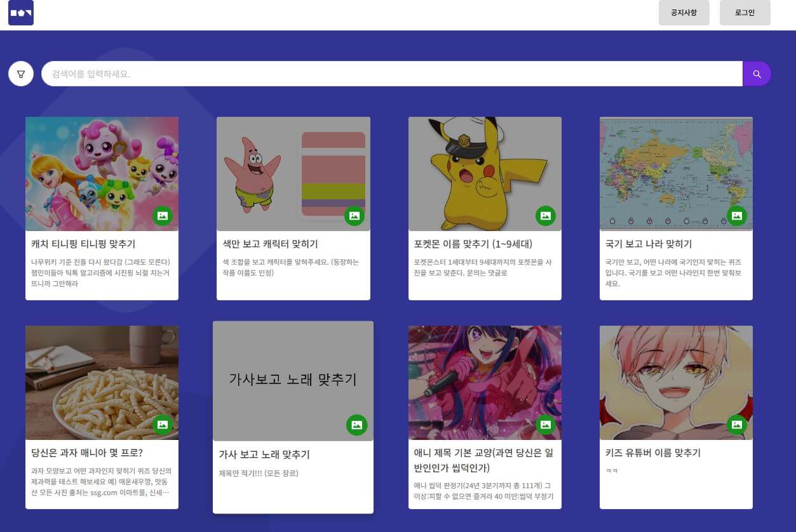796x532 pixels.
Task: Select title 캐치 티니핑 티니핑 맞추기
Action: (x=83, y=244)
